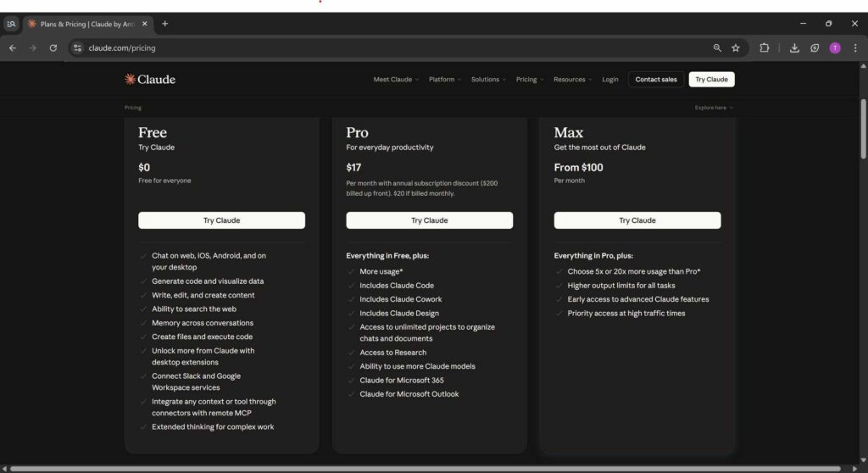Click the vertical page scrollbar thumb
868x473 pixels.
click(863, 129)
